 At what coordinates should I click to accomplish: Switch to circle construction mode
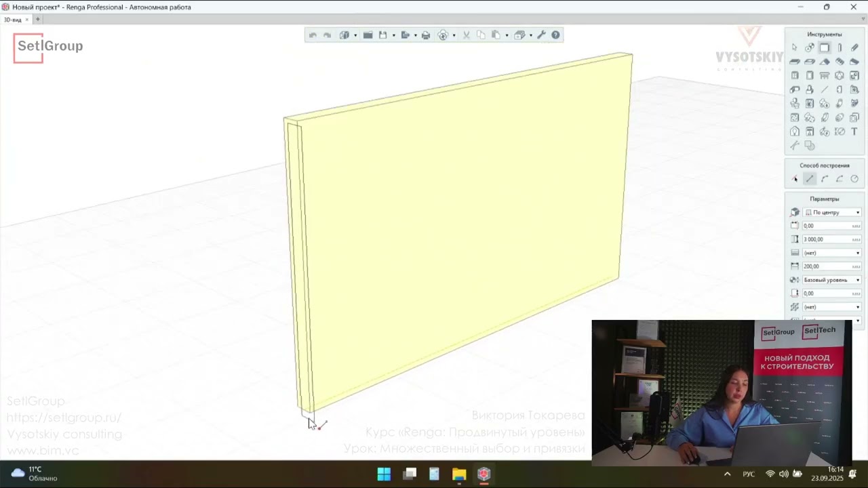click(x=854, y=179)
